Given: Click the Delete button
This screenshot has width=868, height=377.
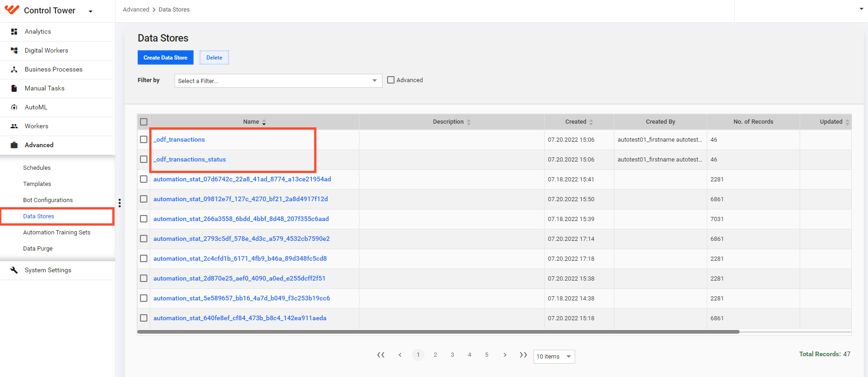Looking at the screenshot, I should coord(214,58).
